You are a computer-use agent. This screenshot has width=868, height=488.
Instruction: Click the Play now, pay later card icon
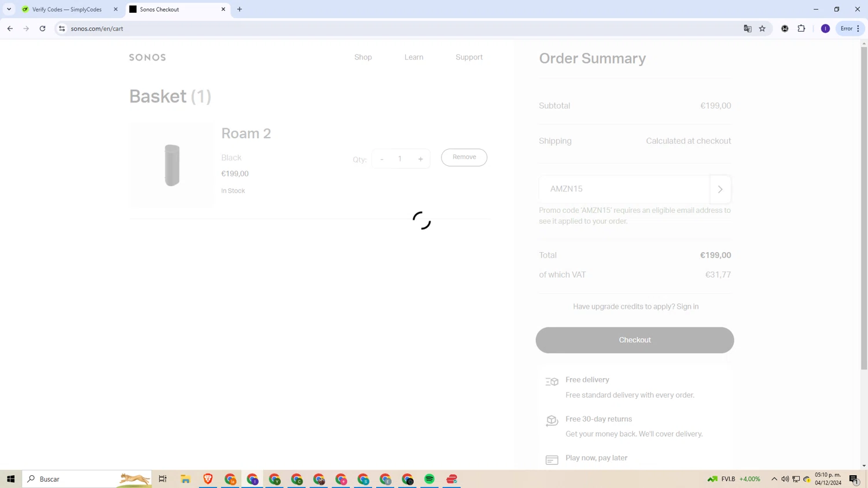[x=552, y=460]
